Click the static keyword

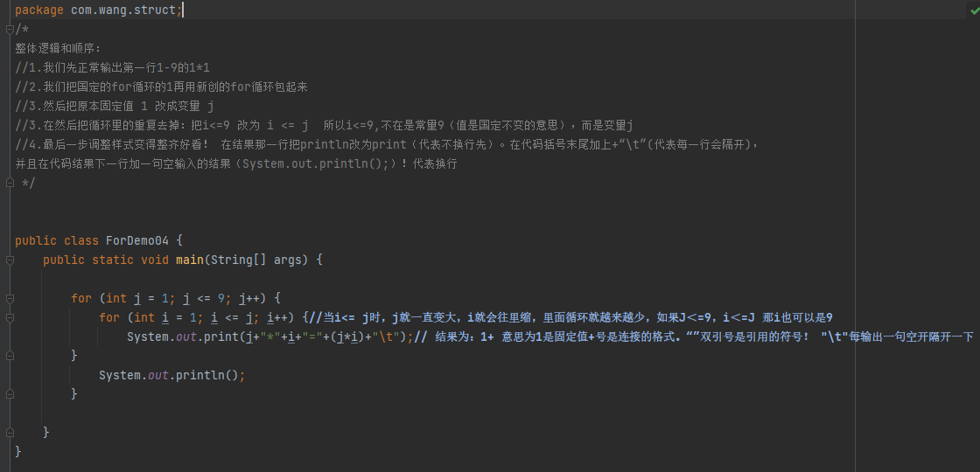113,260
